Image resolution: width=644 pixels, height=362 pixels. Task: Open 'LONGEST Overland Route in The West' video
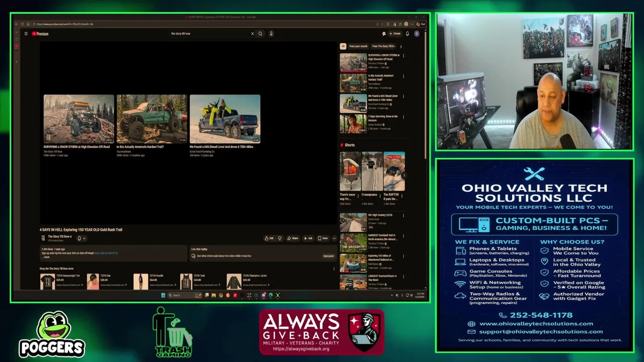(353, 282)
